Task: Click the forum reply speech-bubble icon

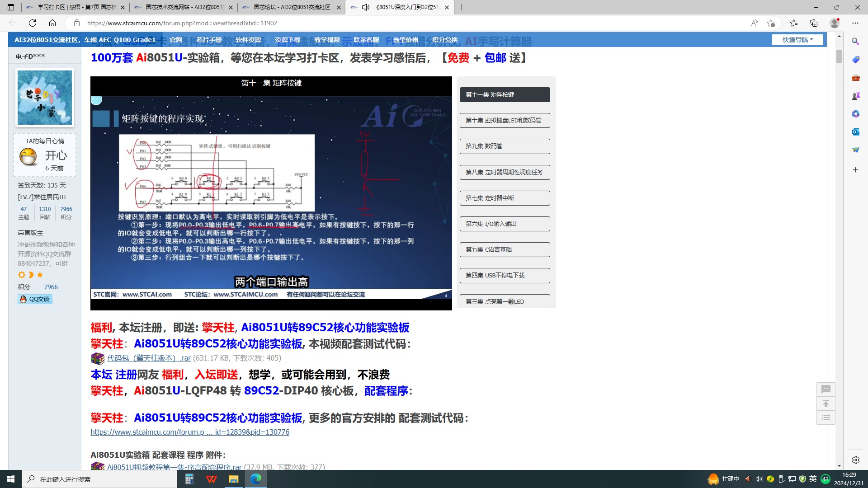Action: (x=826, y=389)
